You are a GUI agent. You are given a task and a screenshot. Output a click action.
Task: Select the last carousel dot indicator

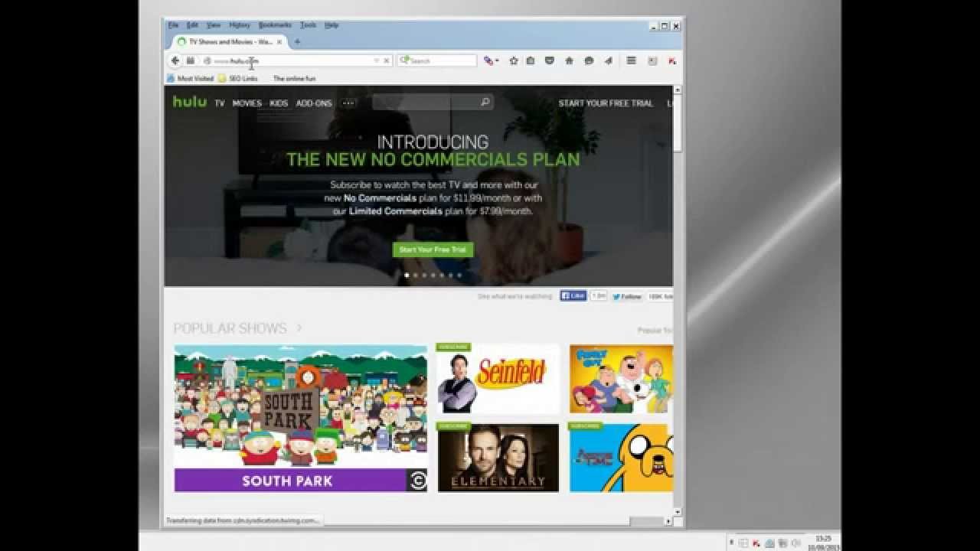(x=459, y=275)
